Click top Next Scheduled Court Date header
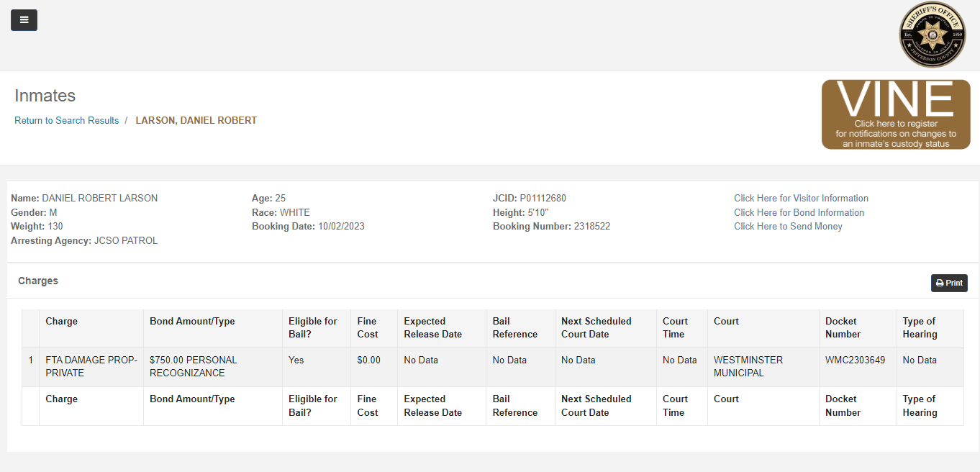Image resolution: width=980 pixels, height=472 pixels. [606, 328]
